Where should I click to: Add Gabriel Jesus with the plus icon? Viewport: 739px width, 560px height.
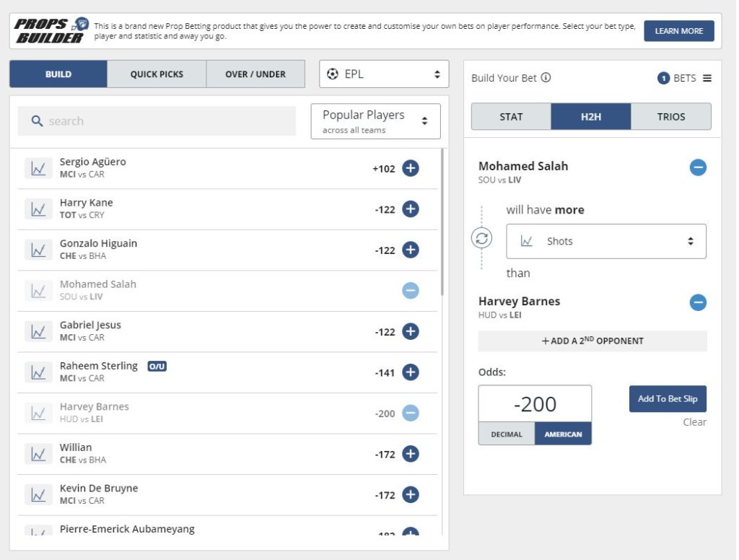click(x=410, y=331)
